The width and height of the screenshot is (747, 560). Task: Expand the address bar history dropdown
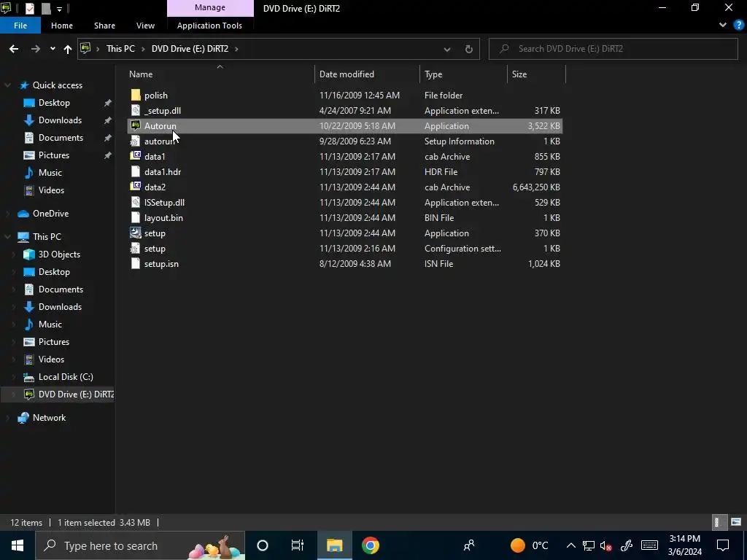point(447,49)
